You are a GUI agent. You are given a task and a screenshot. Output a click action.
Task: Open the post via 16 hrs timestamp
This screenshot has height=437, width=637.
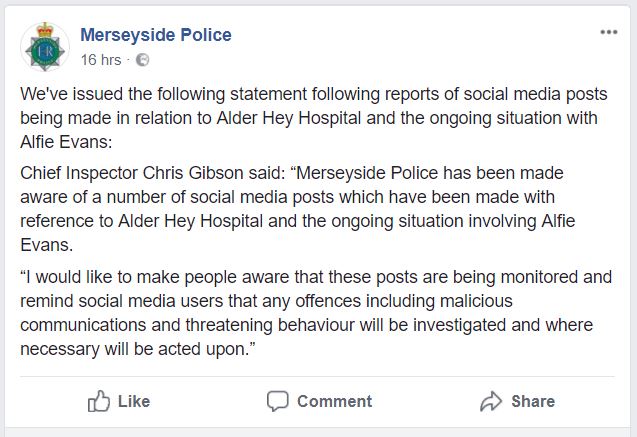click(101, 60)
